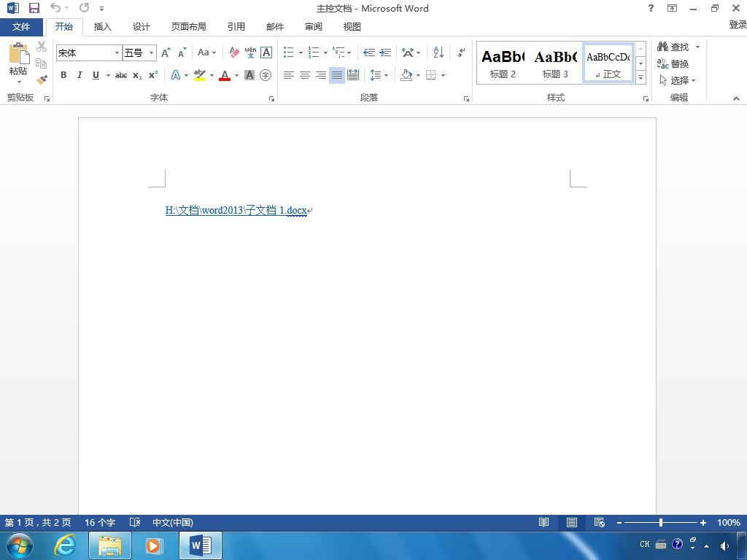The width and height of the screenshot is (747, 560).
Task: Click the Find (查找) binoculars button
Action: click(673, 47)
